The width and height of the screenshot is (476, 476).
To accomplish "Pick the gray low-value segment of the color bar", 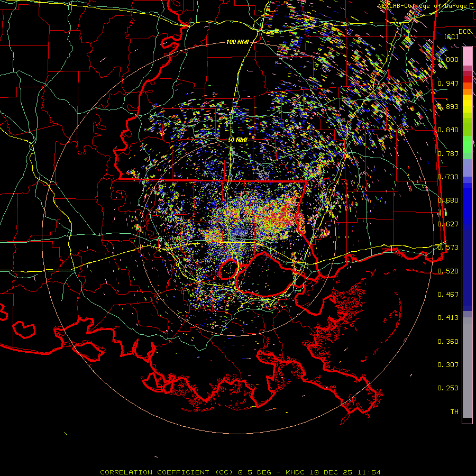I will pos(467,368).
